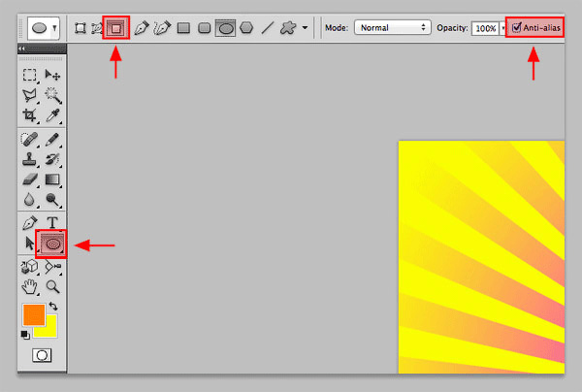Screen dimensions: 582x392
Task: Uncheck the Anti-alias checkbox
Action: [517, 28]
